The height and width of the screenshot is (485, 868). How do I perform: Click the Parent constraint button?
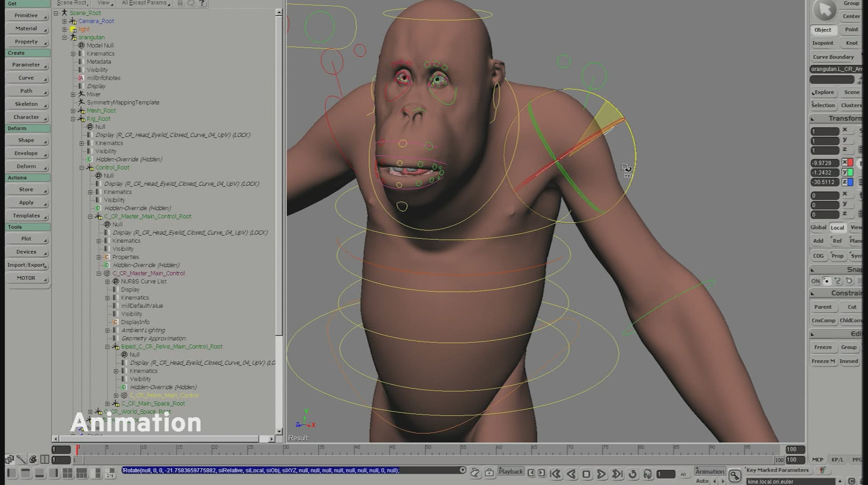823,307
